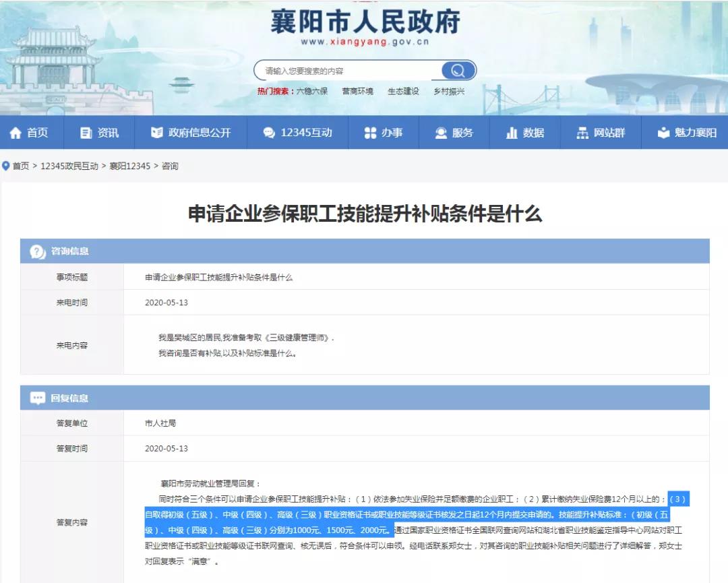Go to 12345政民互动 in breadcrumb

point(69,166)
